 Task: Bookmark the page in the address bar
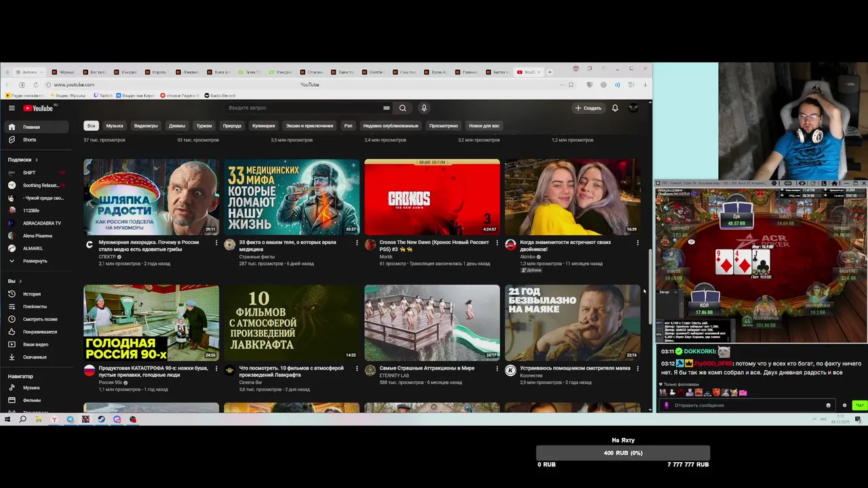[571, 85]
